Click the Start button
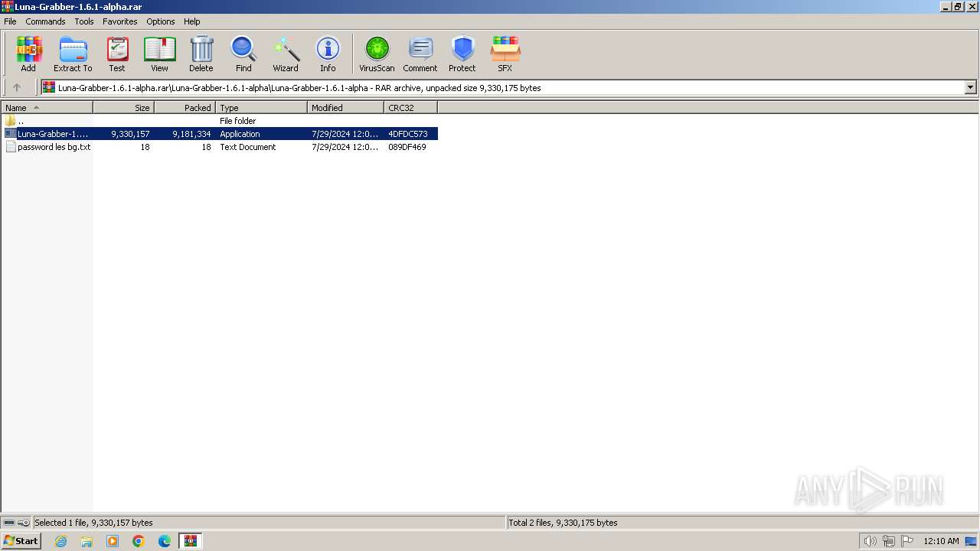 point(21,541)
